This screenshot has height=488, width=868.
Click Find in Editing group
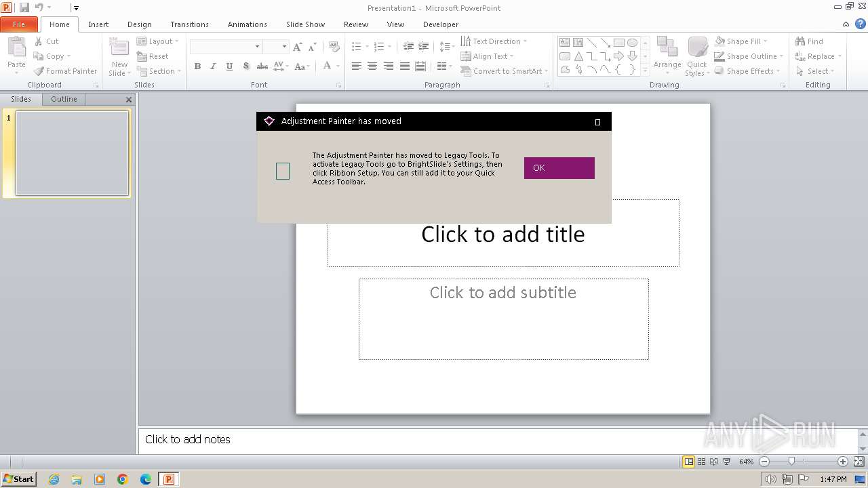[x=809, y=41]
